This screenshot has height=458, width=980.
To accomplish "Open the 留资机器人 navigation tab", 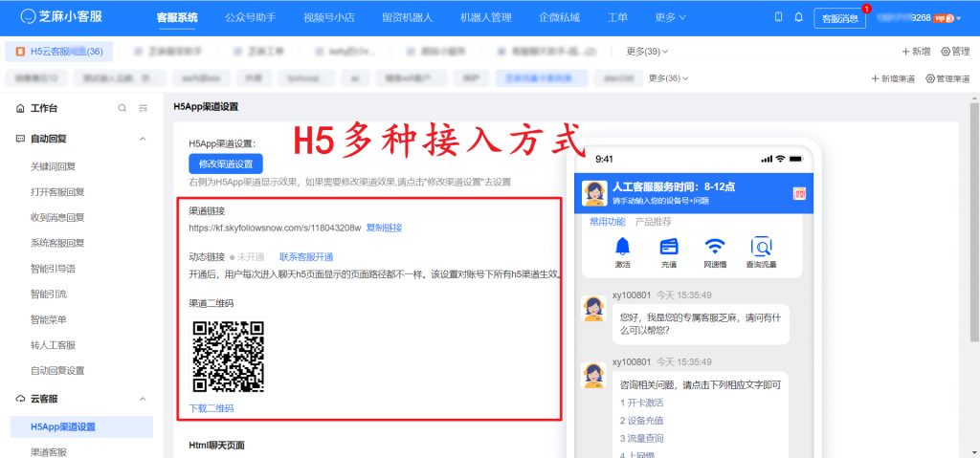I will pyautogui.click(x=408, y=17).
